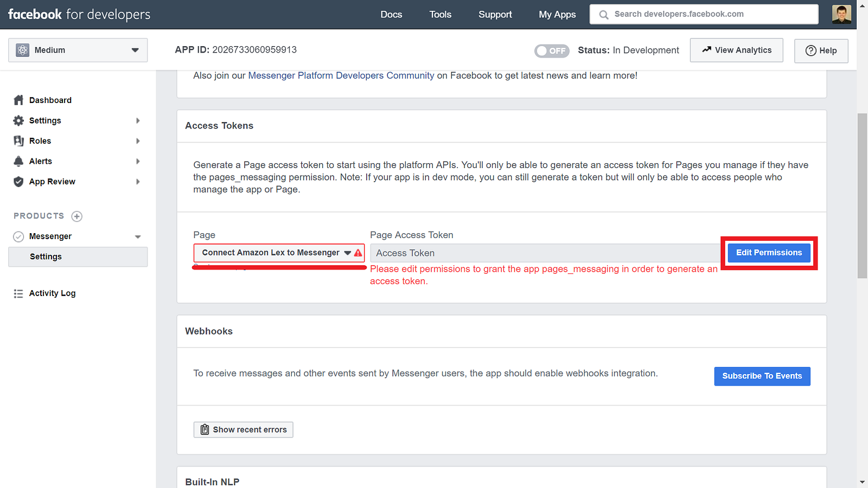Click Show recent errors button
This screenshot has height=488, width=868.
point(244,429)
